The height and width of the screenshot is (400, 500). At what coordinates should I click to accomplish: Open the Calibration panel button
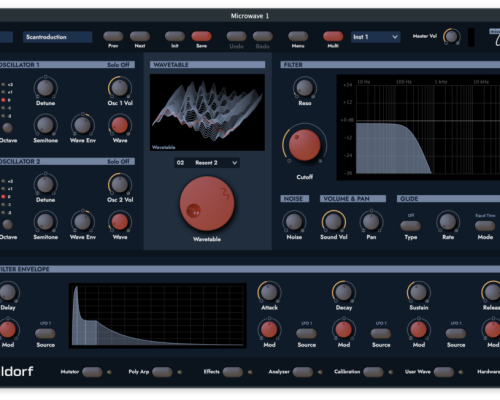[x=373, y=372]
